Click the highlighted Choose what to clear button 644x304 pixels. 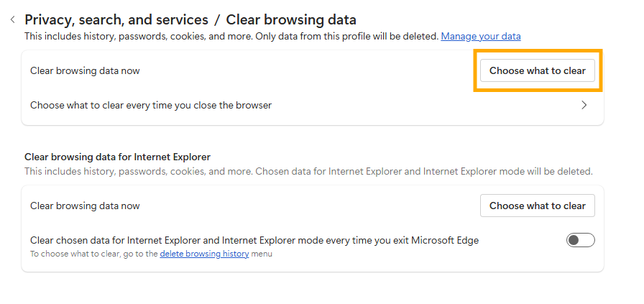click(537, 70)
